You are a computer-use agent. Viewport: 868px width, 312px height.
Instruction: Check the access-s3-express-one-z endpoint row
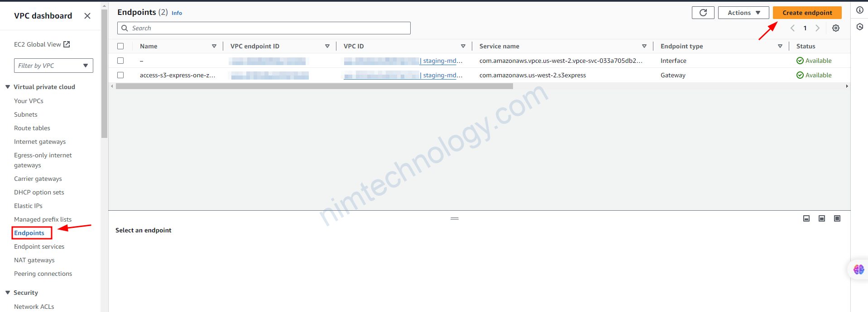pos(120,75)
